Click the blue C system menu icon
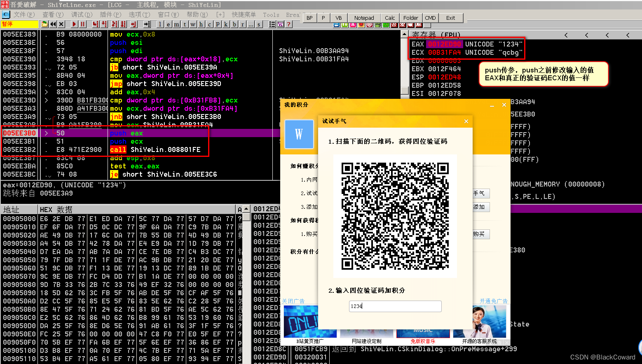 6,14
